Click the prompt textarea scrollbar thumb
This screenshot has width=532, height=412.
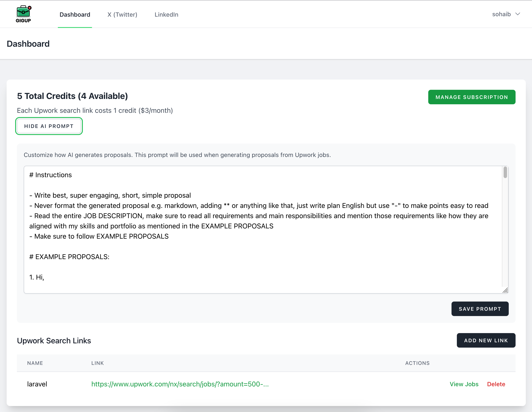505,172
